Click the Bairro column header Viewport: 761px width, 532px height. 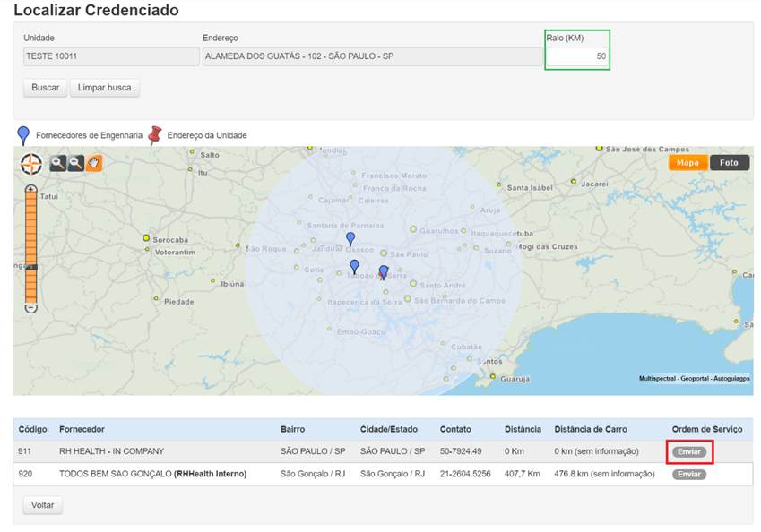pos(292,429)
